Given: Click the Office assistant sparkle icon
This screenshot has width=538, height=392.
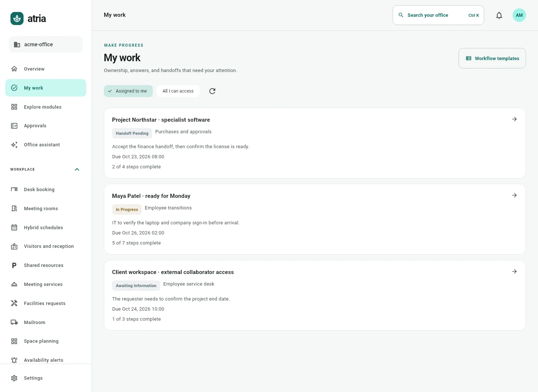Looking at the screenshot, I should (x=14, y=145).
